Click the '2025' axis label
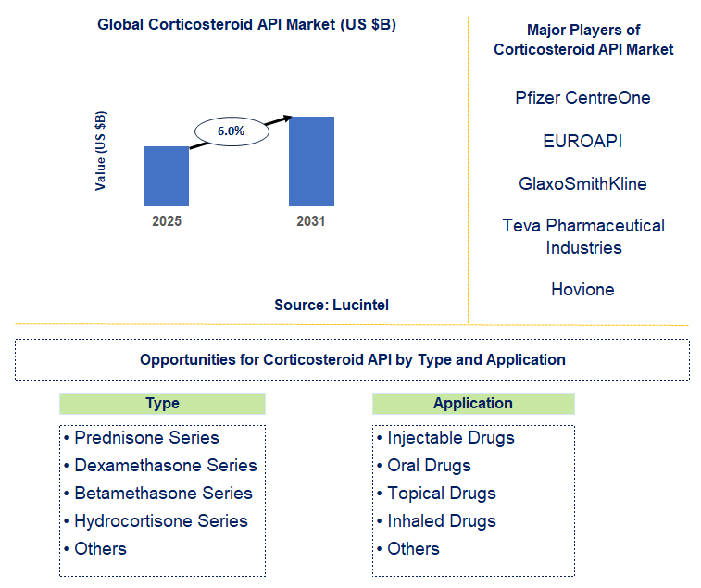Image resolution: width=701 pixels, height=588 pixels. (x=167, y=221)
